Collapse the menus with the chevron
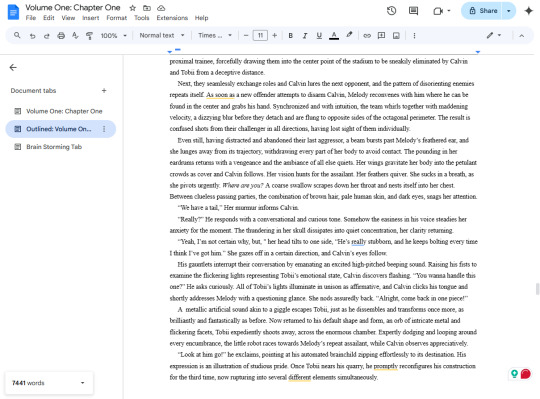The height and width of the screenshot is (399, 540). (521, 35)
